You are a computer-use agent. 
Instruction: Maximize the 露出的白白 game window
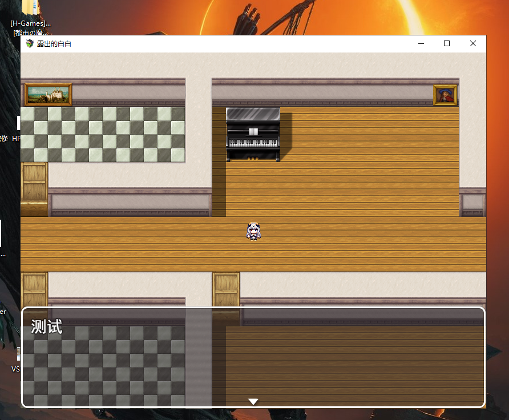pyautogui.click(x=447, y=43)
